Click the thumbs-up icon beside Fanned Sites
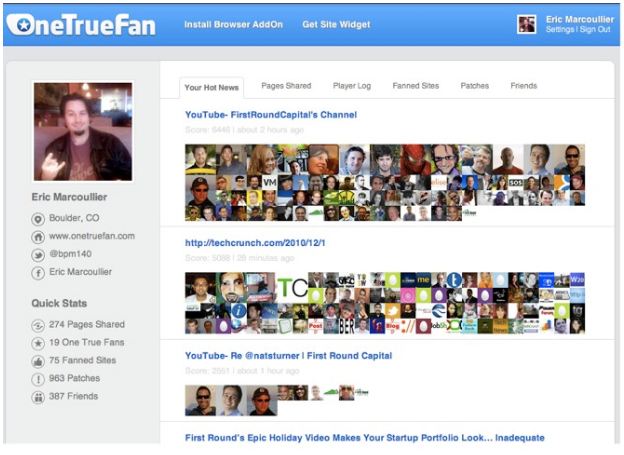Viewport: 624px width, 455px height. [x=38, y=361]
